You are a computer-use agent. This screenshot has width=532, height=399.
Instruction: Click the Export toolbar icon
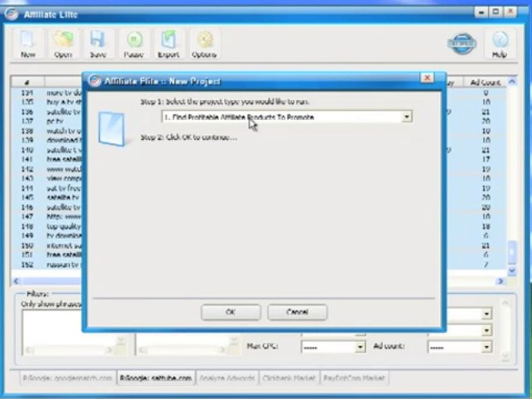coord(168,43)
